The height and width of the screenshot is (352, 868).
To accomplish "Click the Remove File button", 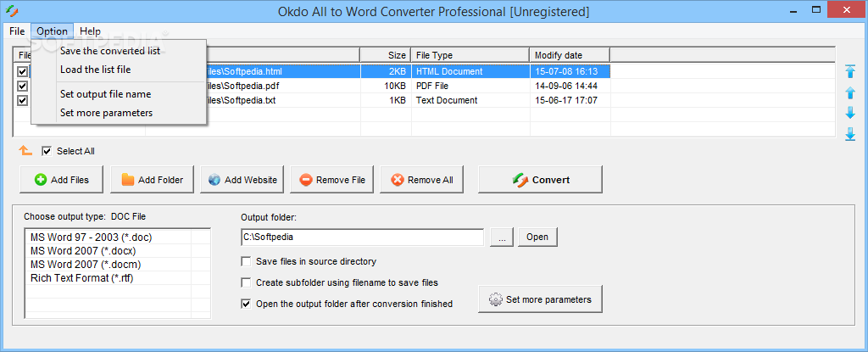I will tap(331, 180).
